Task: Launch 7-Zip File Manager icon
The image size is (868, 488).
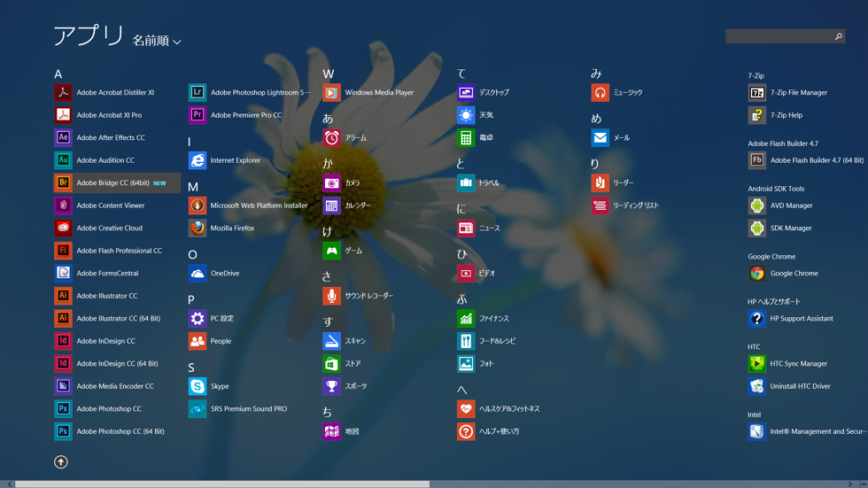Action: 757,92
